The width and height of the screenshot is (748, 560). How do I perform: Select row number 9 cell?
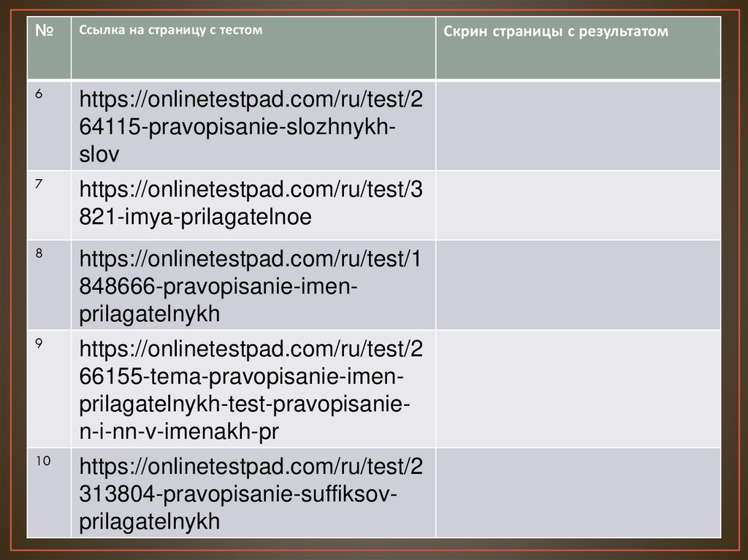(x=48, y=388)
